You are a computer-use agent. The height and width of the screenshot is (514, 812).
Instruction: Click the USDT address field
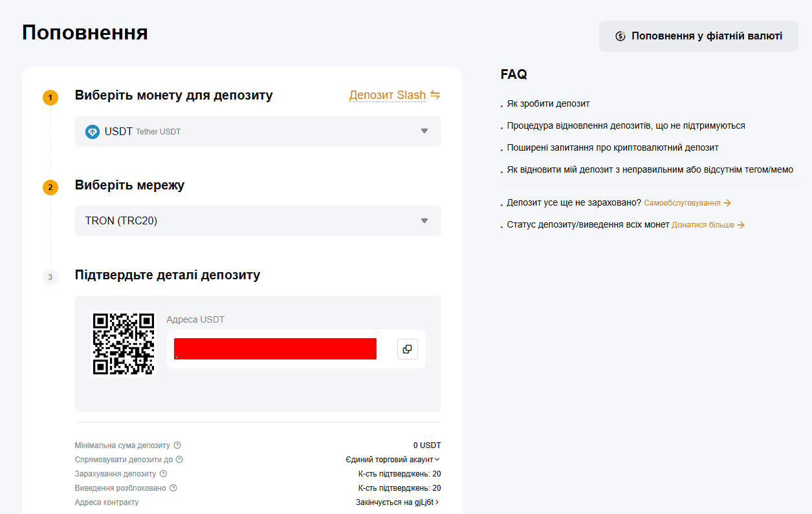(276, 349)
